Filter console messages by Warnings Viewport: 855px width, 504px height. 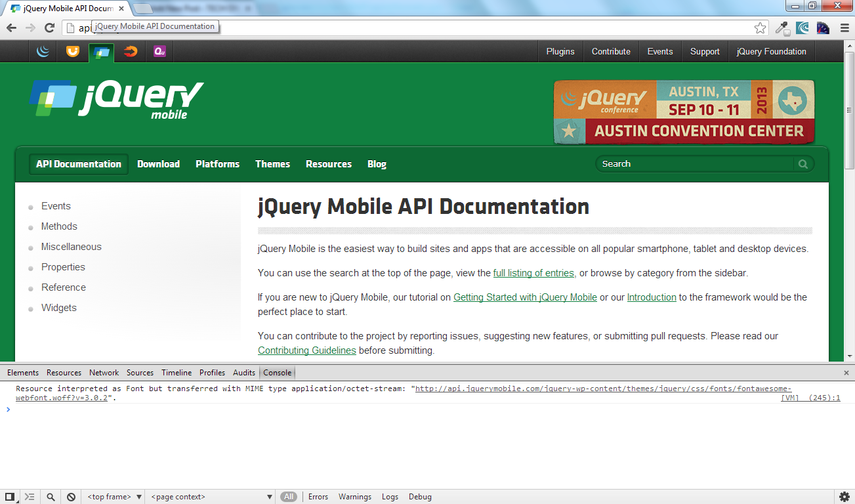355,497
